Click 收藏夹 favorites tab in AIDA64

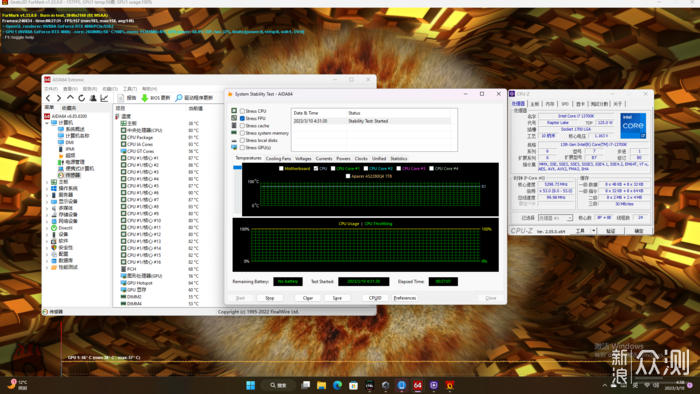point(69,108)
